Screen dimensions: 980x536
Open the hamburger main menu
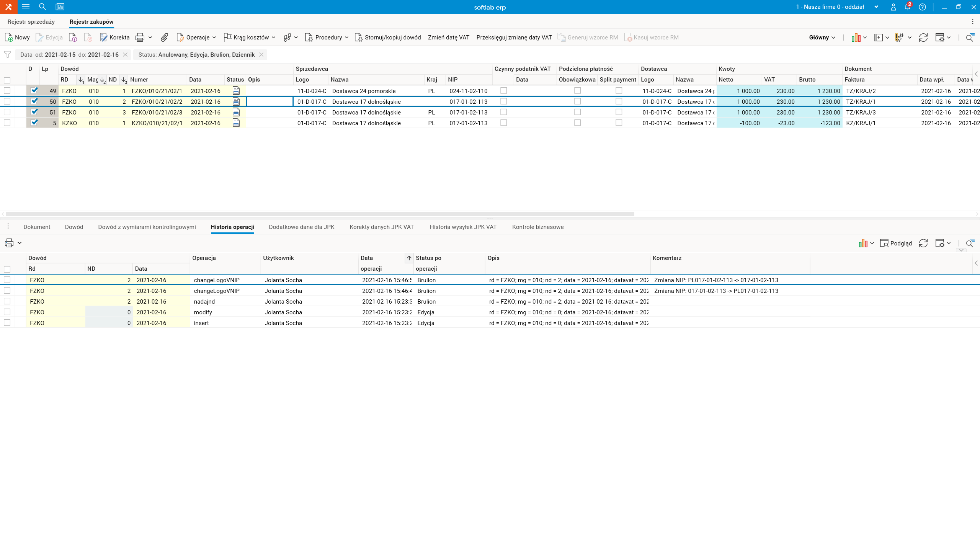pos(26,7)
